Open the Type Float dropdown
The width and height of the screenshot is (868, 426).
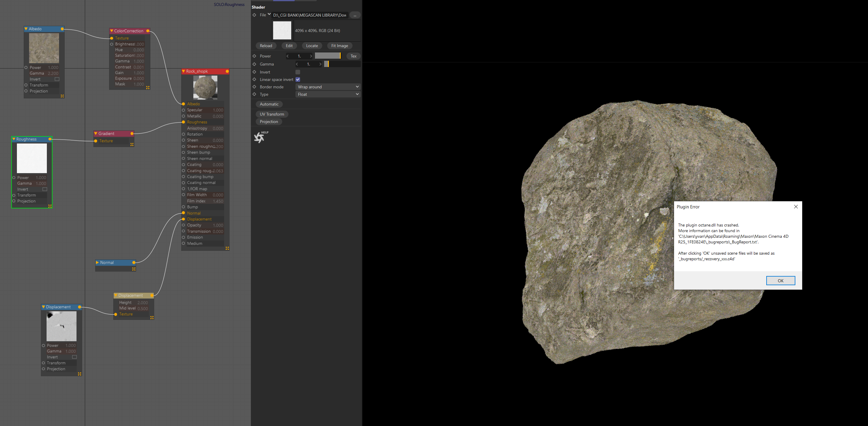[x=327, y=94]
